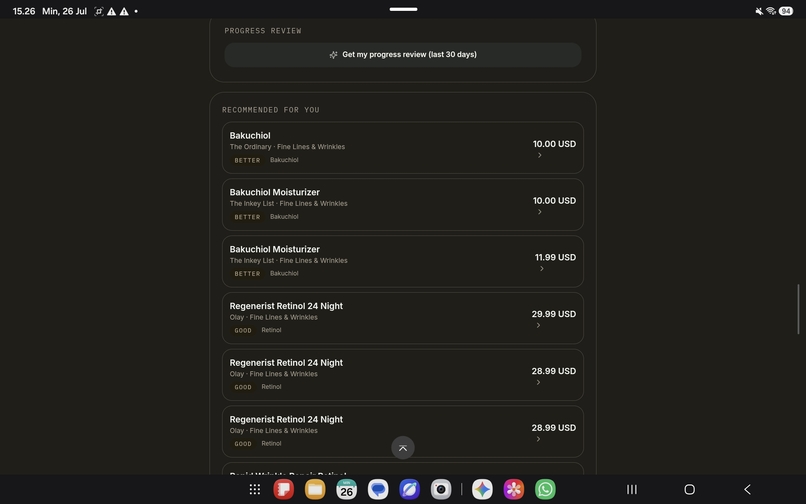Tap the battery 94 indicator
Viewport: 806px width, 504px height.
click(x=785, y=11)
